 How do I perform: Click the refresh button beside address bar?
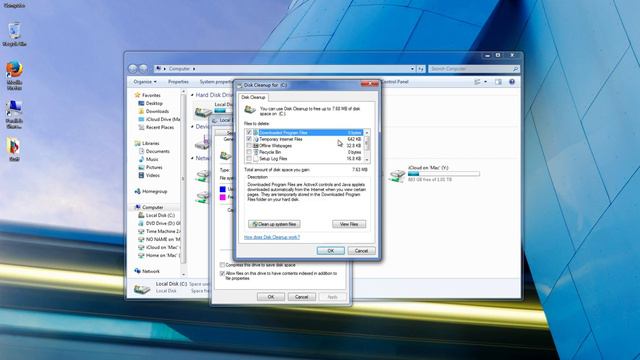[421, 69]
